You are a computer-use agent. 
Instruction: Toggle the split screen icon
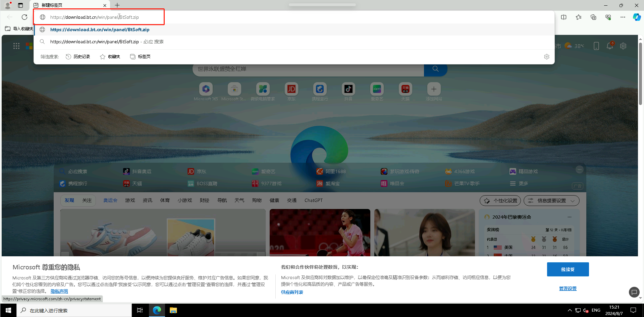[564, 17]
